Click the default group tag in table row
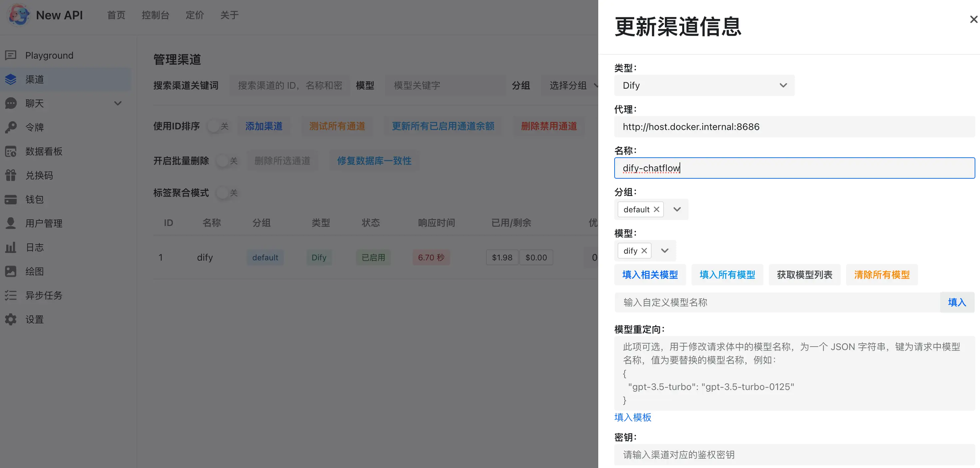Viewport: 980px width, 468px height. point(265,257)
